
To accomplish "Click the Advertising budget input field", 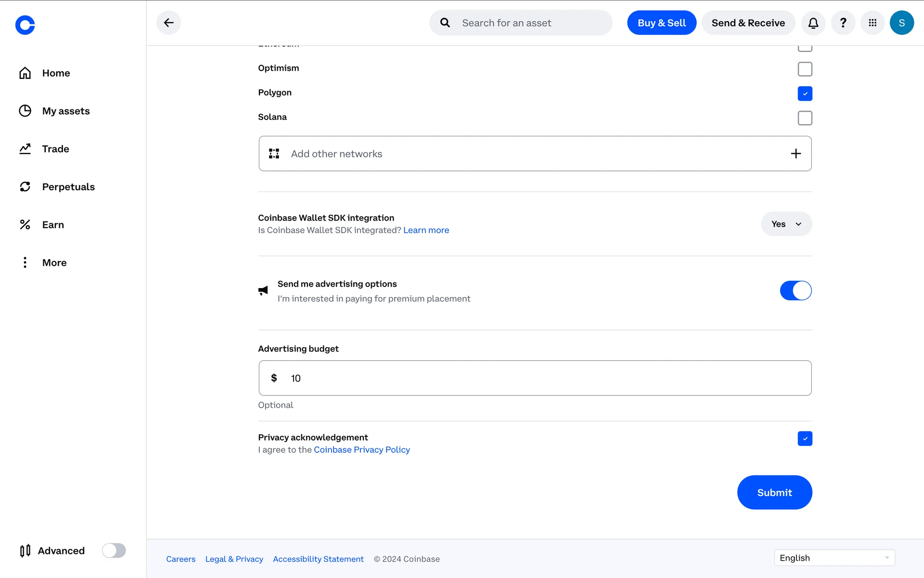I will point(535,378).
